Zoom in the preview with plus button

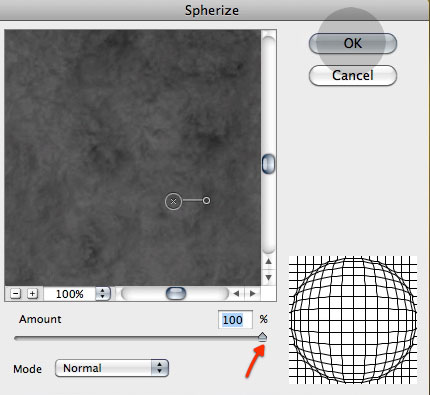click(32, 294)
